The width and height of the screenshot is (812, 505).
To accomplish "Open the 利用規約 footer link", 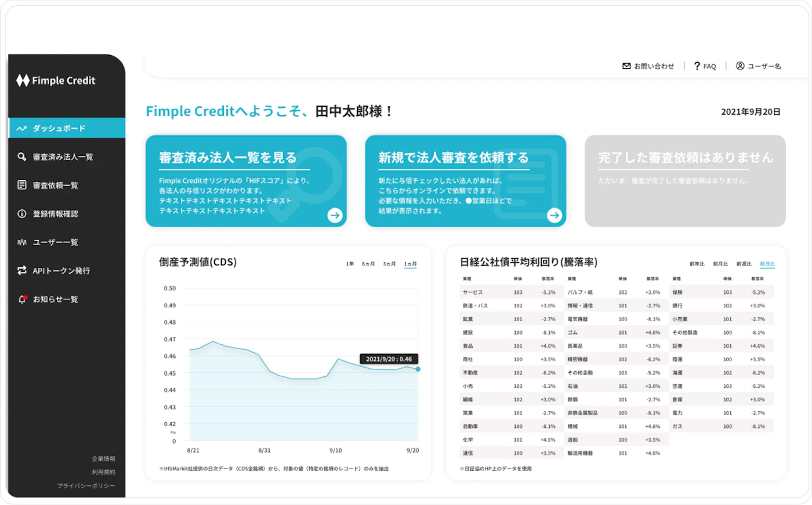I will coord(103,472).
